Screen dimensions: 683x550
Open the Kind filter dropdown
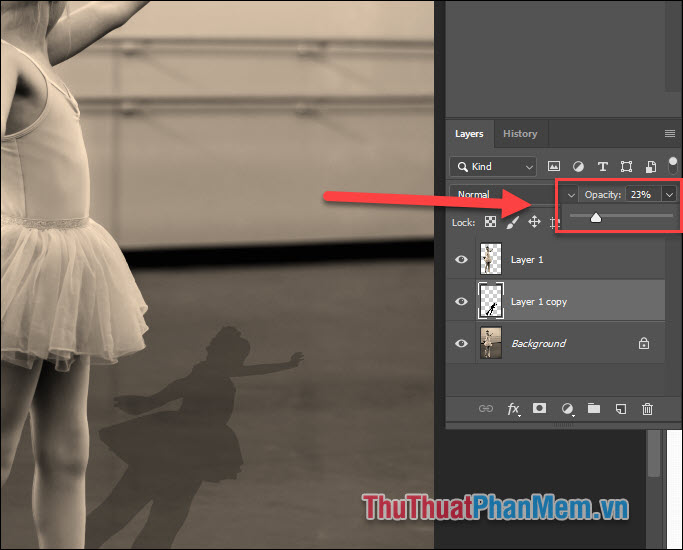493,167
